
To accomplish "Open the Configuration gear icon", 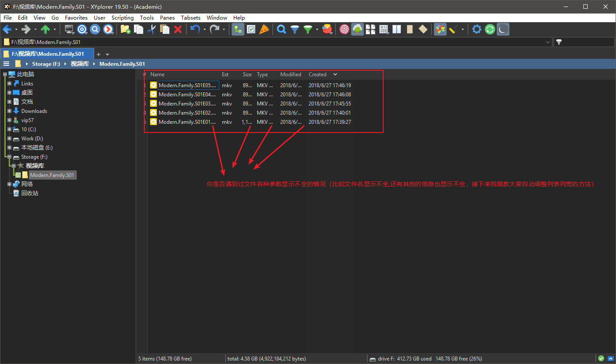I will pos(476,29).
